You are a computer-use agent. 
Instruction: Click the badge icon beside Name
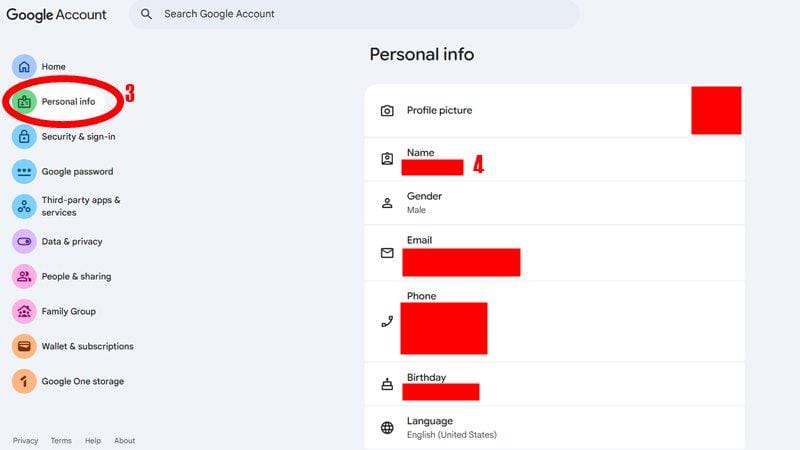coord(387,159)
